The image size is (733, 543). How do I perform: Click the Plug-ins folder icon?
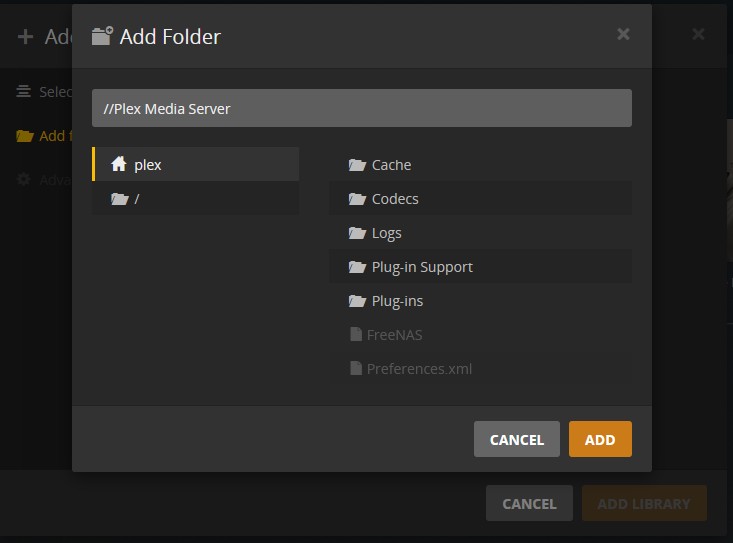357,300
